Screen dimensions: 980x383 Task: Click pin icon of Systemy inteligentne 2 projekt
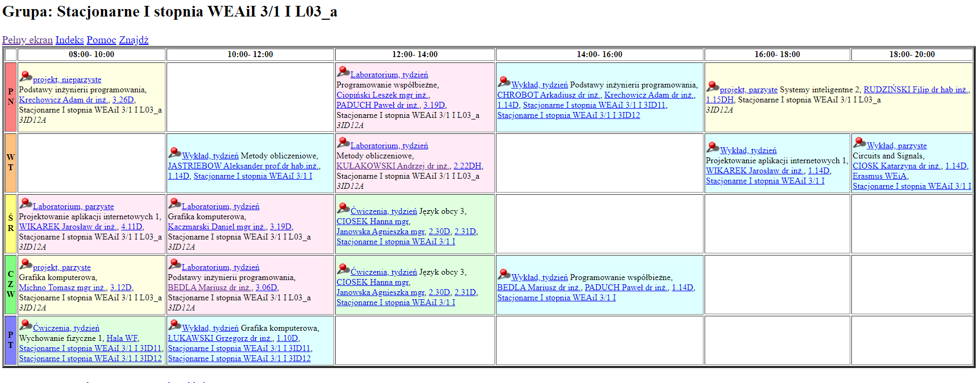point(713,86)
